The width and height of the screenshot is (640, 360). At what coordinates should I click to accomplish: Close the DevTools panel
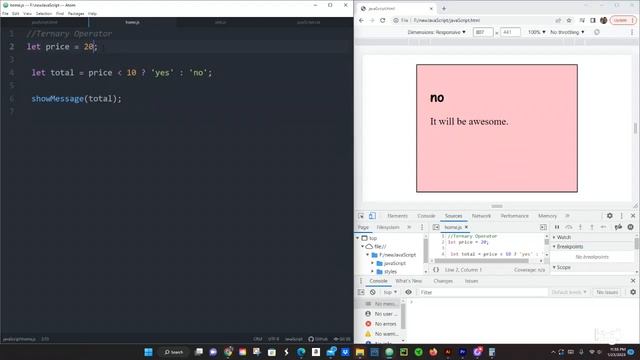pyautogui.click(x=633, y=216)
